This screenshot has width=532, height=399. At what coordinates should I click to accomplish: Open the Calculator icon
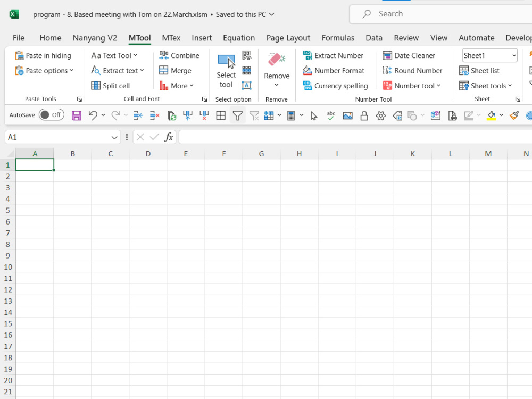click(x=291, y=115)
